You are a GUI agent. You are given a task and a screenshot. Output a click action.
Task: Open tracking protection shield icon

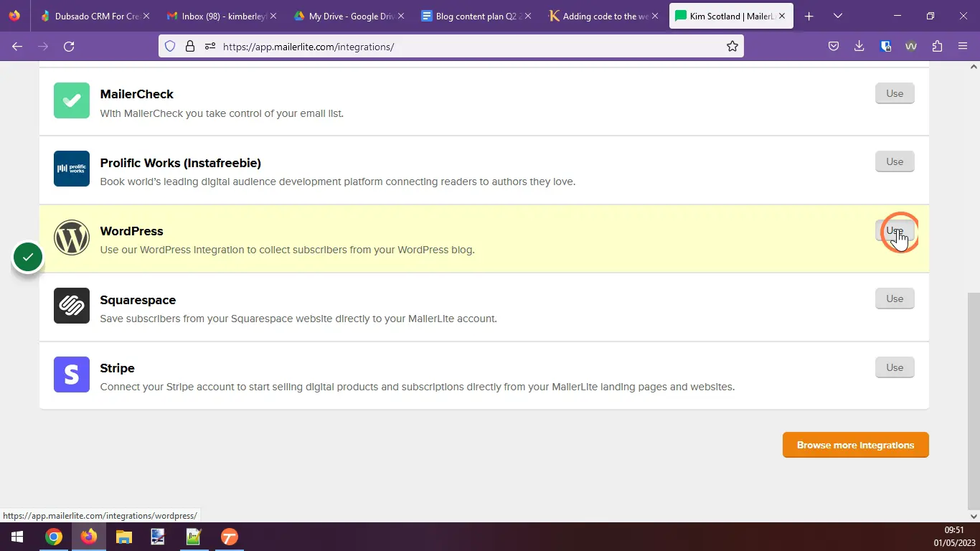(x=170, y=47)
